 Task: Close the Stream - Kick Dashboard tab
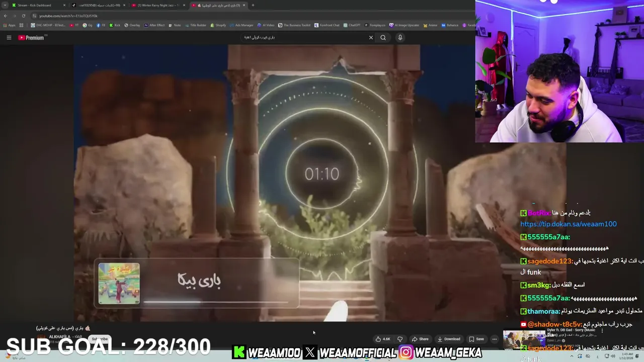click(64, 5)
